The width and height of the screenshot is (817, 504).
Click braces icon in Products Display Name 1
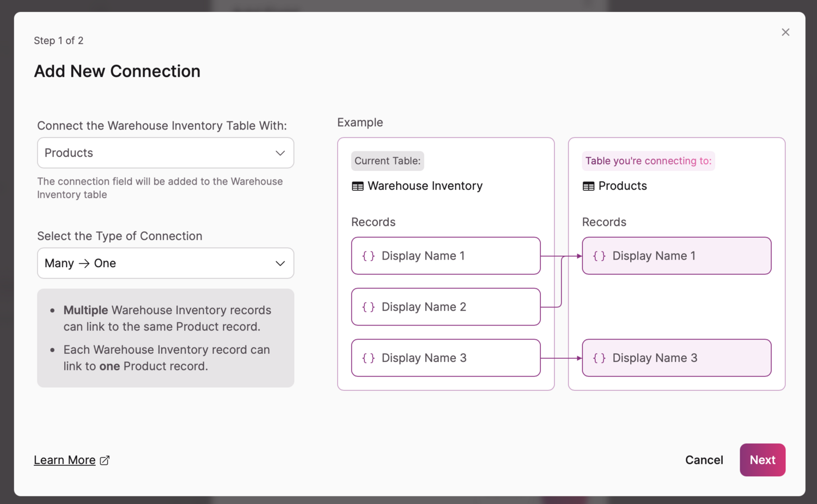pos(599,256)
